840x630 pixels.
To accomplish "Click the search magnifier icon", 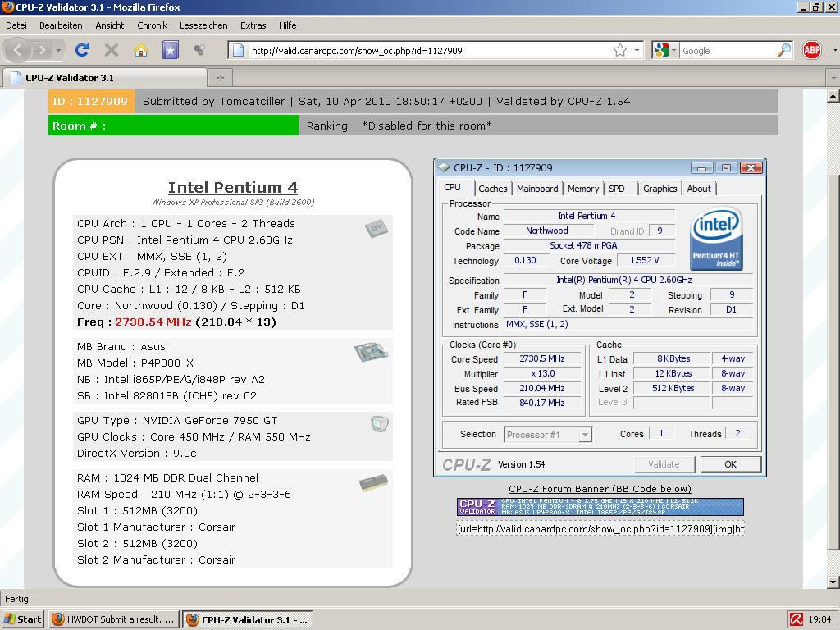I will 783,50.
